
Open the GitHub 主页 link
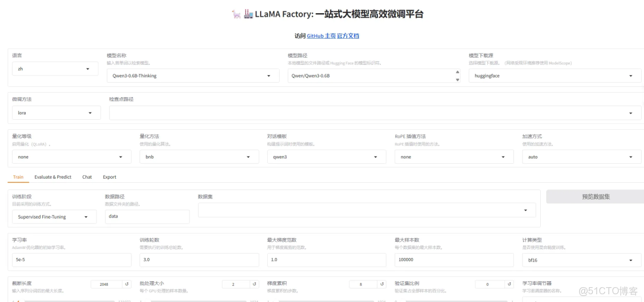[x=321, y=36]
